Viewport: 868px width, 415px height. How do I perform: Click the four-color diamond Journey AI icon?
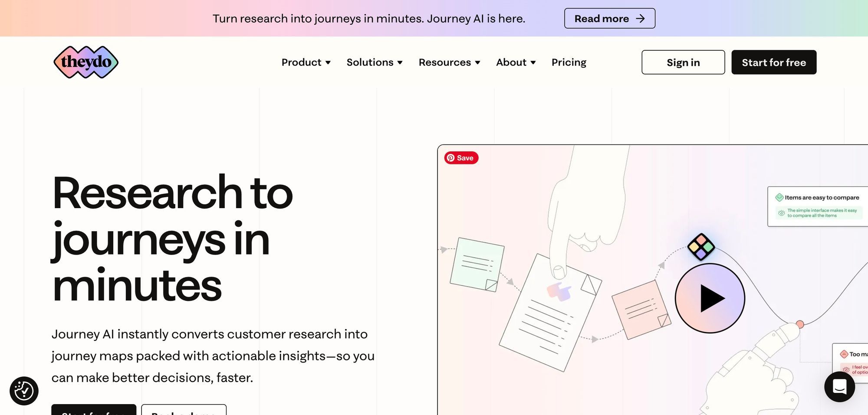[701, 247]
